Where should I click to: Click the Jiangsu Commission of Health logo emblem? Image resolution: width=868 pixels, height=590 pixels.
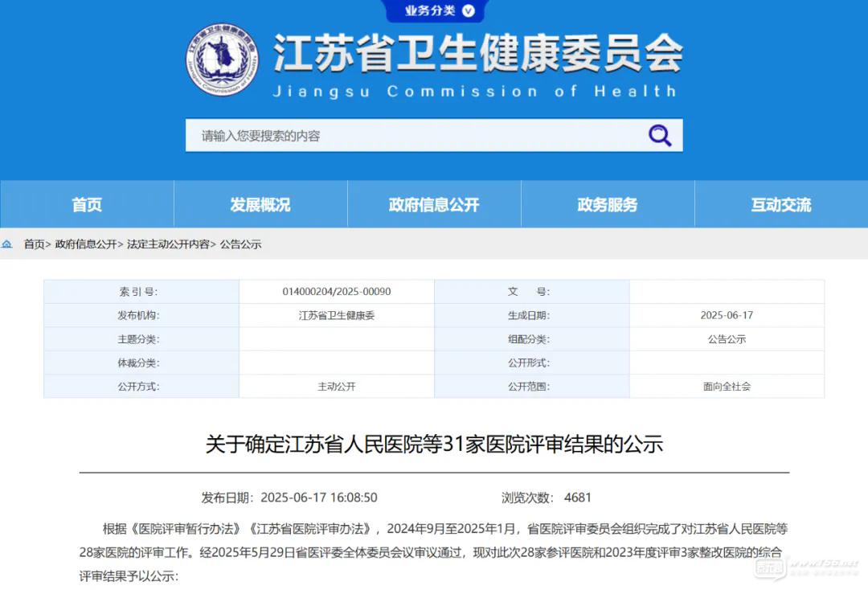point(223,59)
